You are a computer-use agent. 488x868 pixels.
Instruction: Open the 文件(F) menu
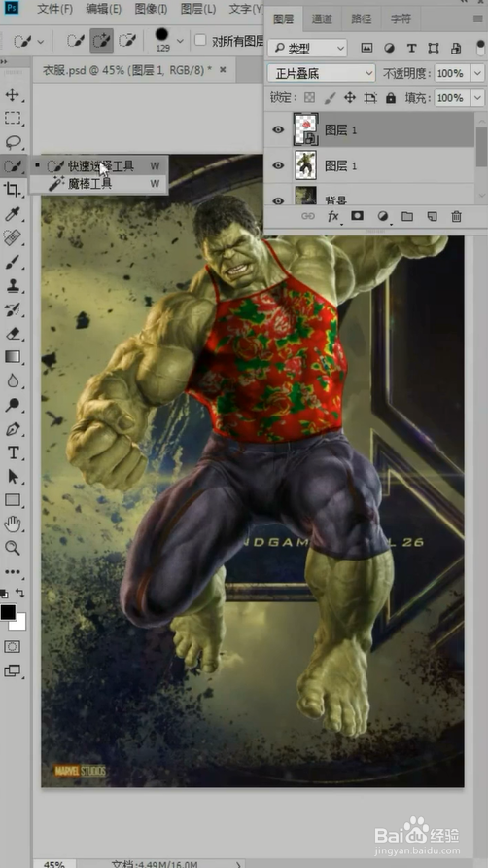(x=55, y=9)
